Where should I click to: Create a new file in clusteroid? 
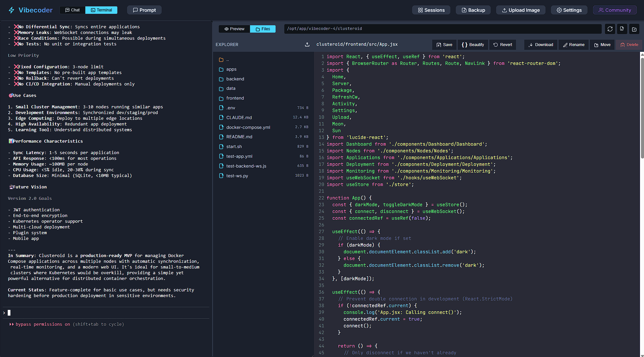tap(622, 29)
